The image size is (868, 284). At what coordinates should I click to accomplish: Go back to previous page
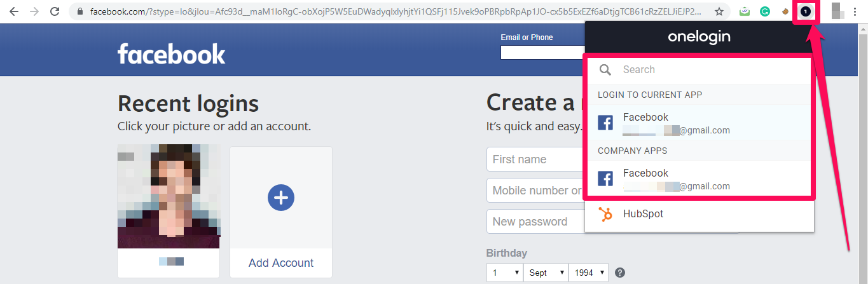[14, 11]
